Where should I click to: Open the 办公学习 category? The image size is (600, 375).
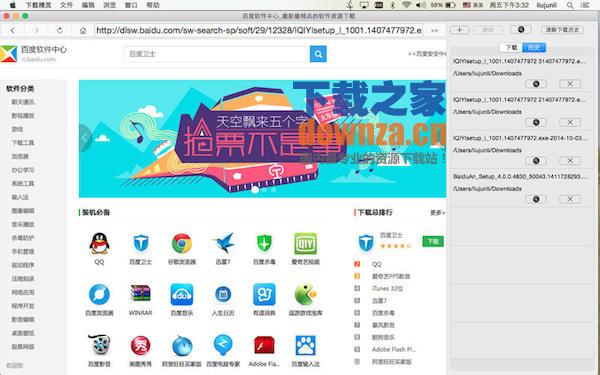(23, 170)
